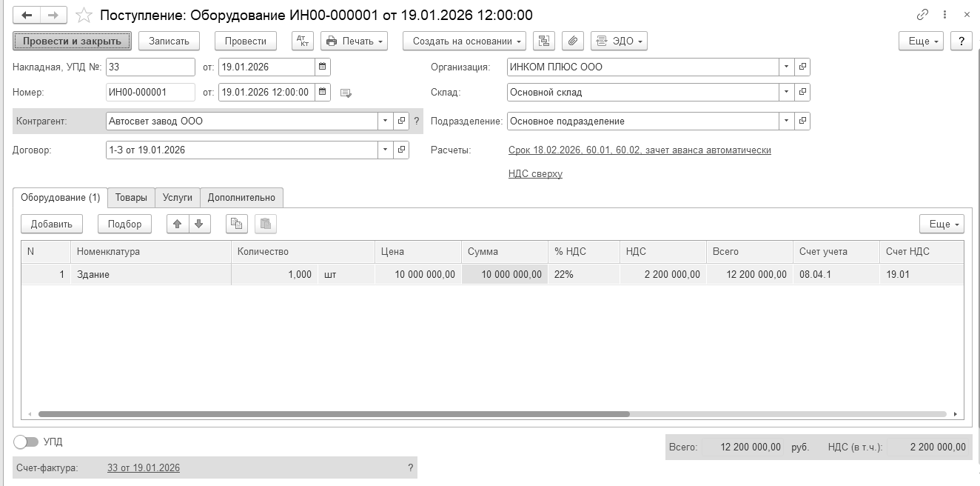Open НДС сверху link

[x=535, y=174]
